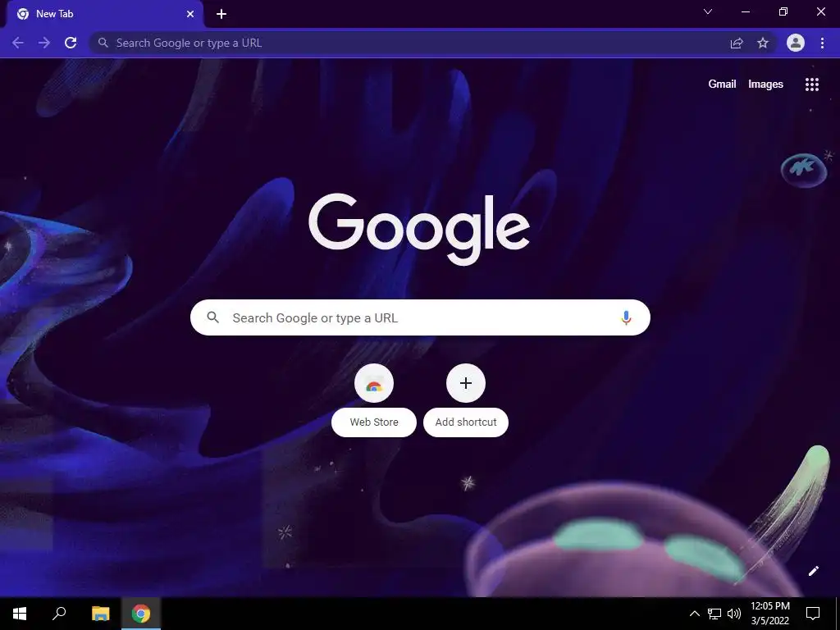Click the share this page icon
Image resolution: width=840 pixels, height=630 pixels.
(737, 43)
